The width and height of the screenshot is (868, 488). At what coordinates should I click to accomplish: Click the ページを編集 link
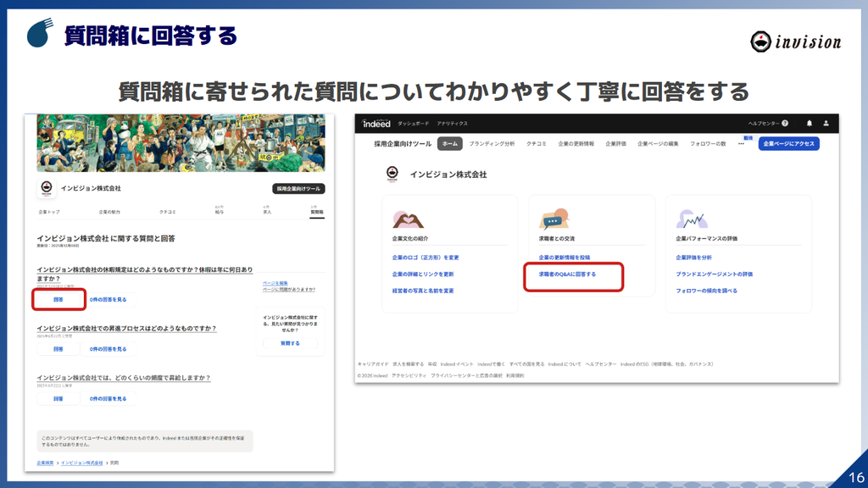pyautogui.click(x=275, y=283)
